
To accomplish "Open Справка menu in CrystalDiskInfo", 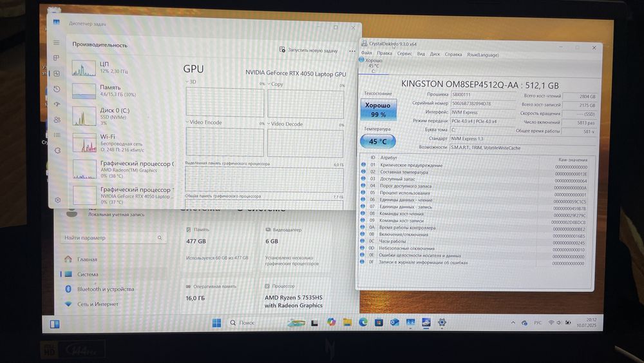I will pos(453,54).
